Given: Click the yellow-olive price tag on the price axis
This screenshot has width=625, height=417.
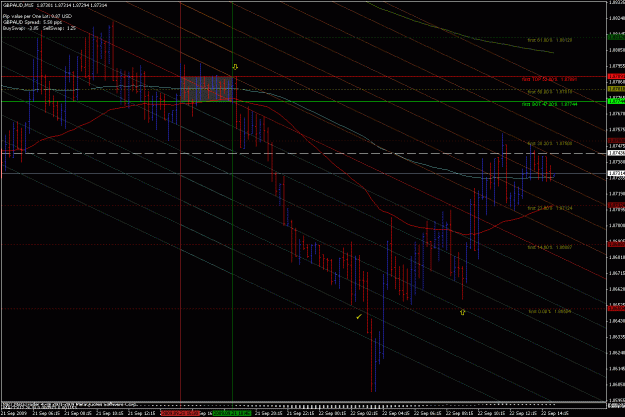Looking at the screenshot, I should coord(616,89).
